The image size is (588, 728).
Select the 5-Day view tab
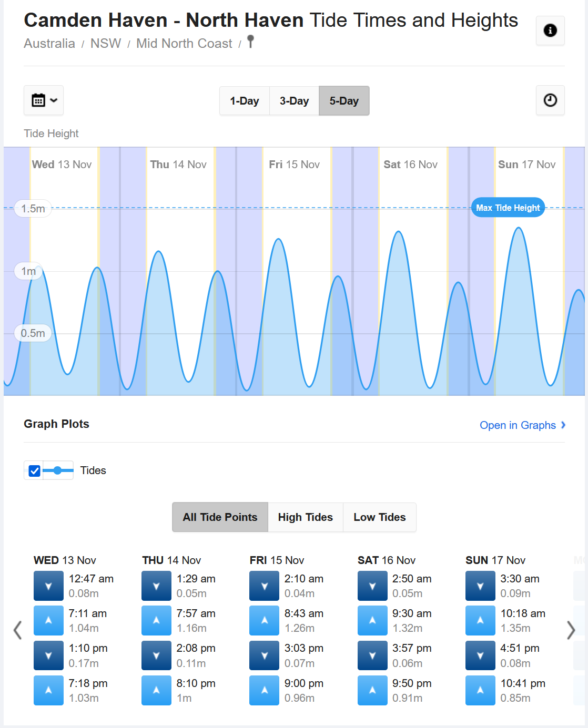(344, 101)
